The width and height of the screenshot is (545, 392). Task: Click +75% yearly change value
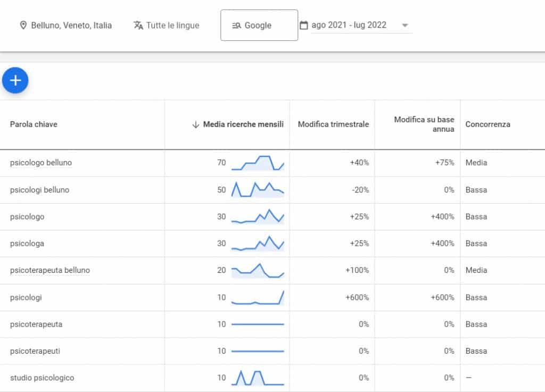tap(444, 163)
